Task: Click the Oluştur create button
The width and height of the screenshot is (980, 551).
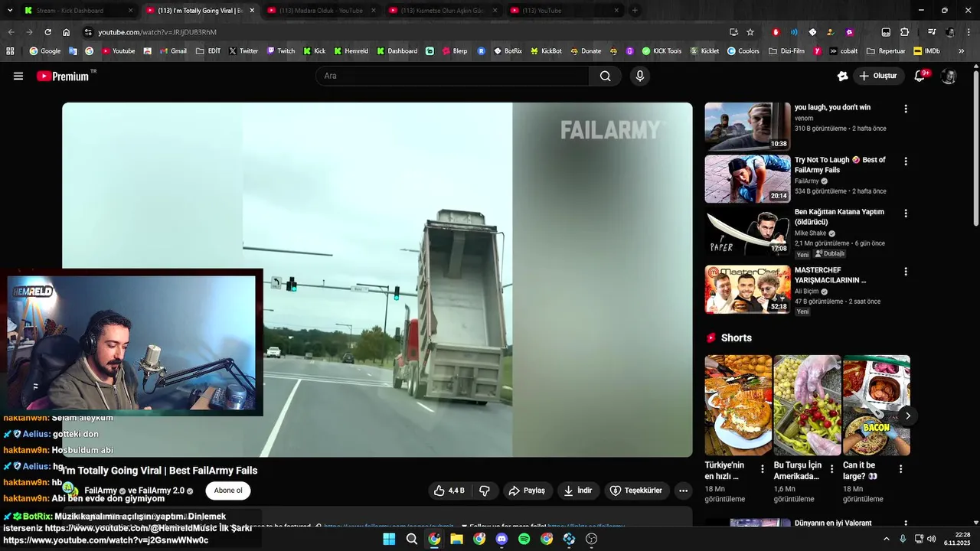Action: pyautogui.click(x=879, y=76)
